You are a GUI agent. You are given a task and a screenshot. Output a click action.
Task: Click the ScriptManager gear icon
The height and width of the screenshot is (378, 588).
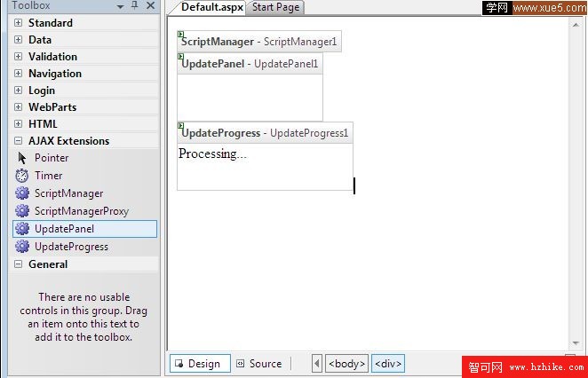22,193
